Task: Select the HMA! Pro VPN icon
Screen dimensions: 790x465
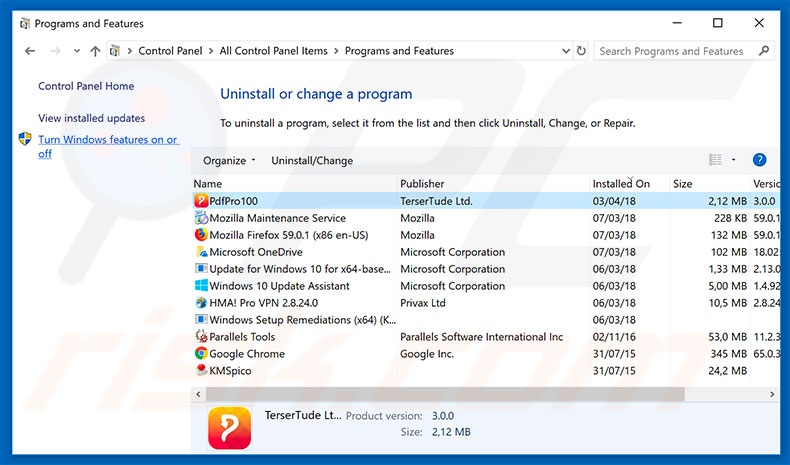Action: pos(201,303)
